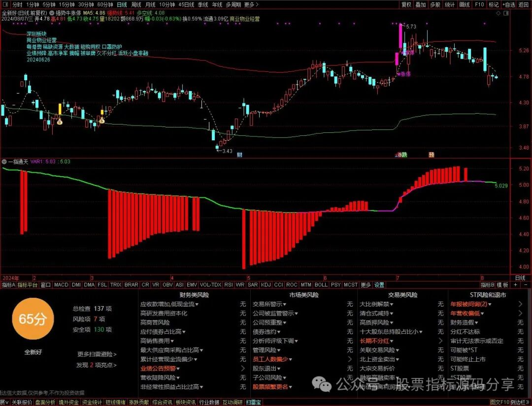Click the blue 财 marker under the chart
Viewport: 532px width, 406px height.
pyautogui.click(x=239, y=155)
